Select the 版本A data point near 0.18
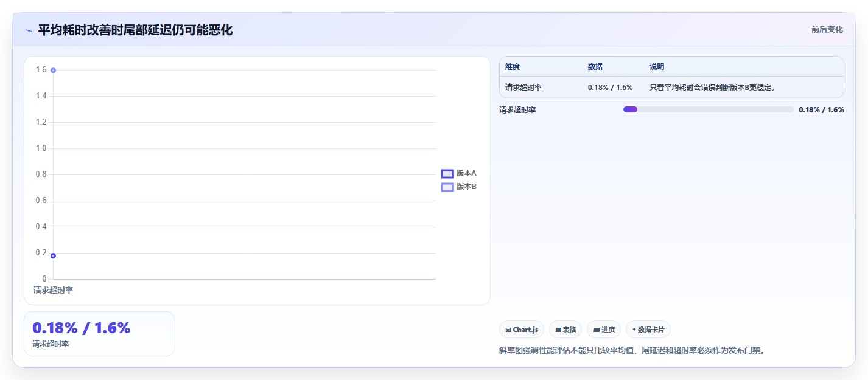Screen dimensions: 868x380 coord(53,255)
